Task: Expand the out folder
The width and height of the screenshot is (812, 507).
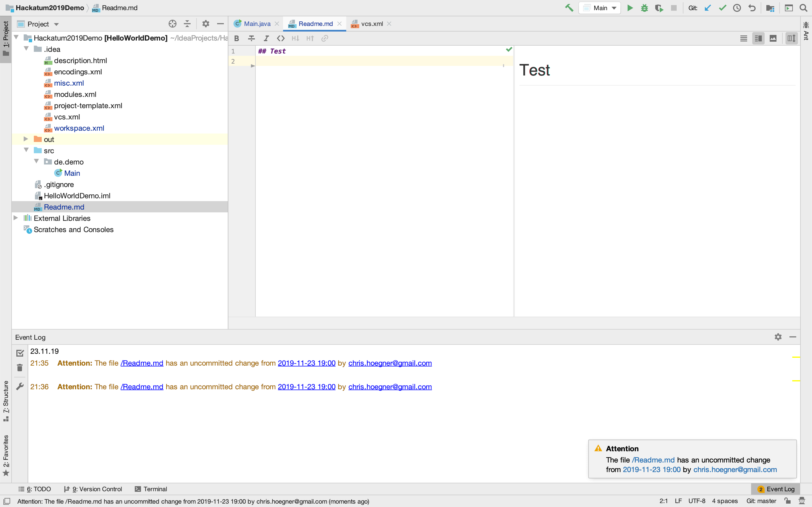Action: (x=26, y=139)
